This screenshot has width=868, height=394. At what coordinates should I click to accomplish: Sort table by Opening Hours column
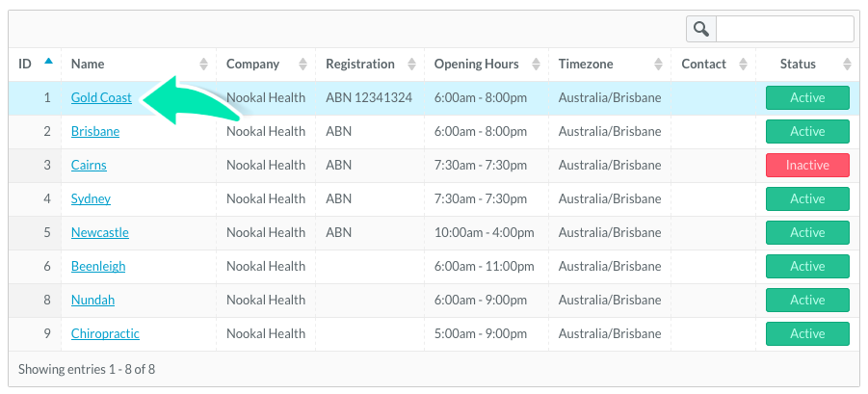(487, 65)
